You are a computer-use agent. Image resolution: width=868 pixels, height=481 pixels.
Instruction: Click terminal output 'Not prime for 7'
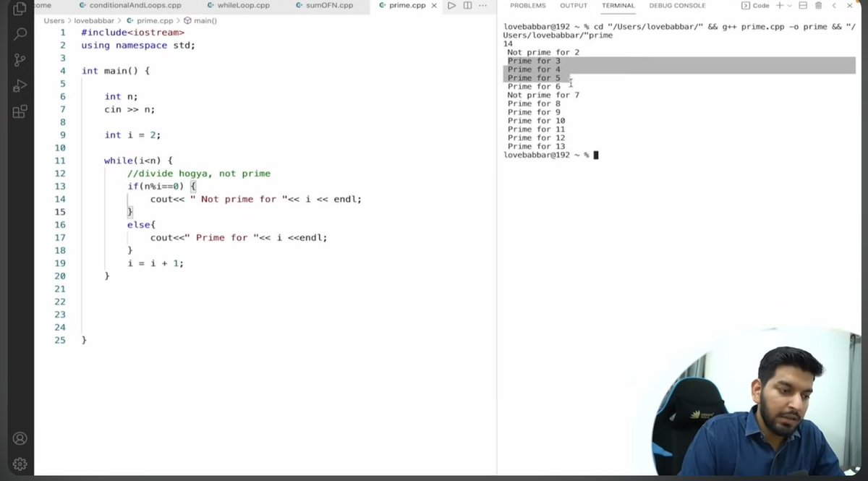click(x=543, y=95)
